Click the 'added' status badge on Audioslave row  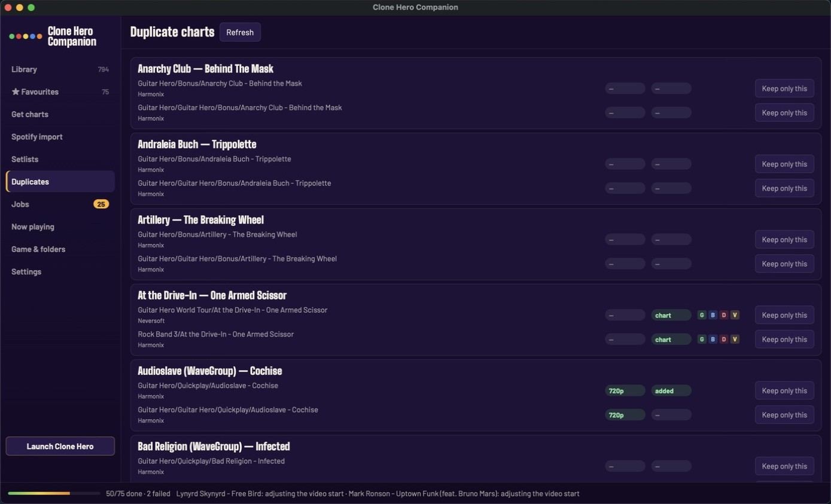coord(671,390)
